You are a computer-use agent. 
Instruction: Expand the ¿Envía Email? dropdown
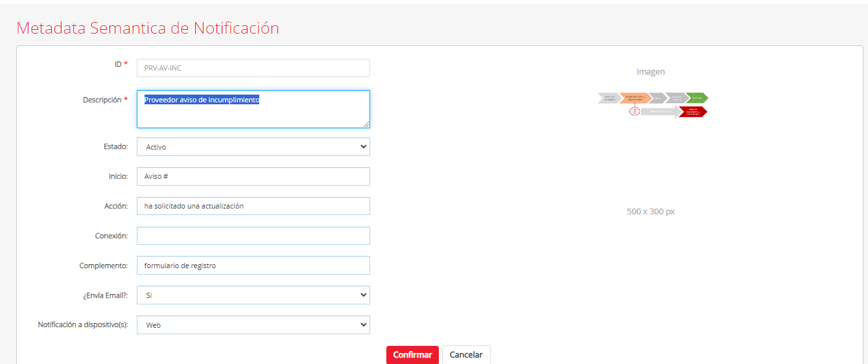tap(253, 295)
